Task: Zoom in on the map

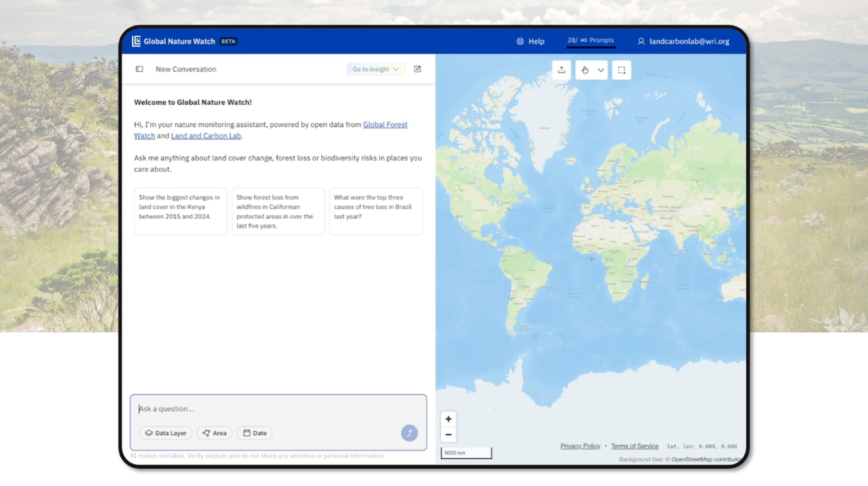Action: pyautogui.click(x=448, y=419)
